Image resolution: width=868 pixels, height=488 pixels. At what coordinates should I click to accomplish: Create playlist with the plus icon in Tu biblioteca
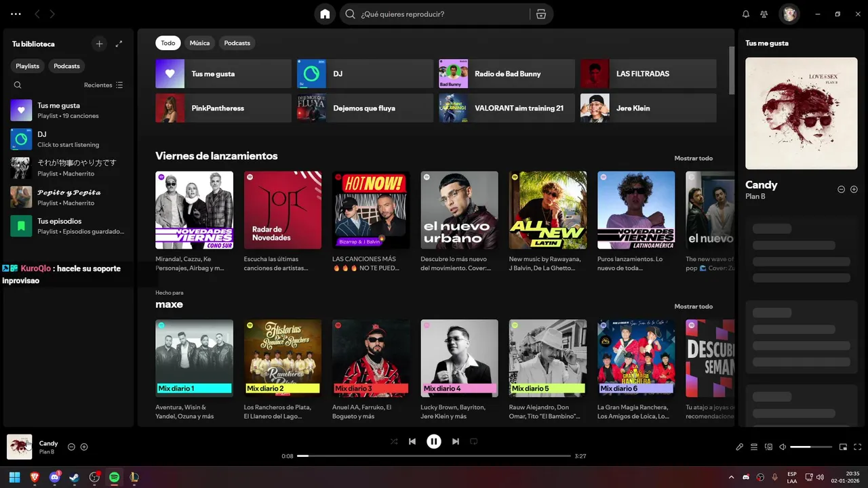tap(99, 43)
